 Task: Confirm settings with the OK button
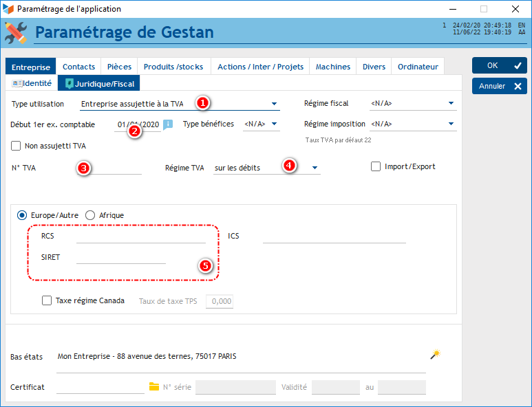pos(499,65)
